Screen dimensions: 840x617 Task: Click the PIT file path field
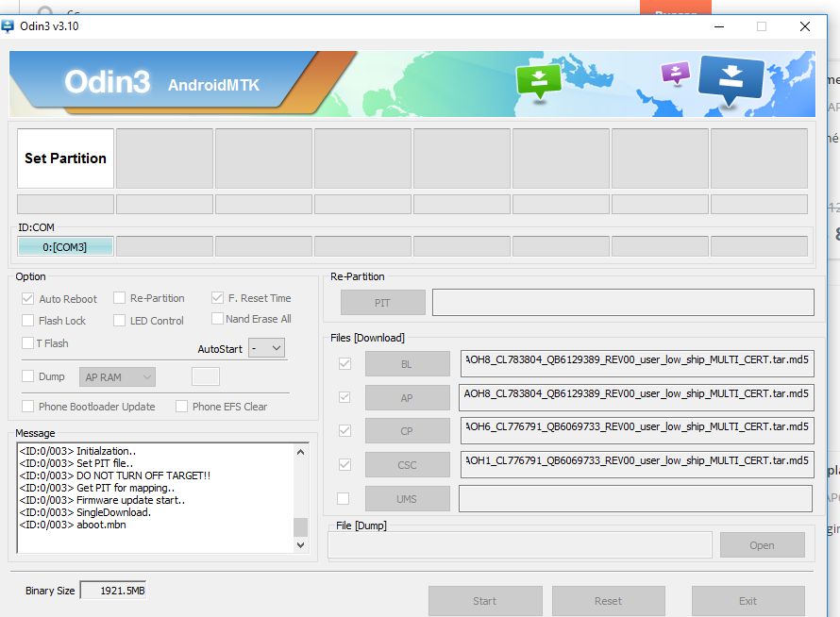[623, 303]
